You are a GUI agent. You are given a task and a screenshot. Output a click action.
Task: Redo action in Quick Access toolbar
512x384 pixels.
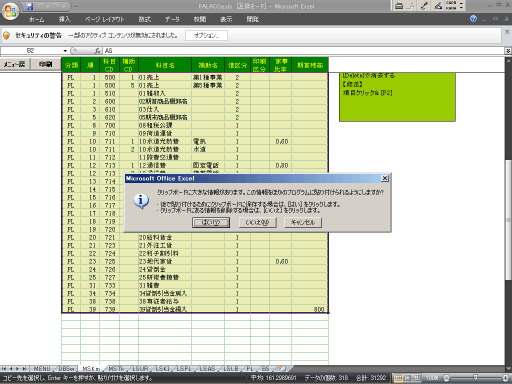pos(56,6)
